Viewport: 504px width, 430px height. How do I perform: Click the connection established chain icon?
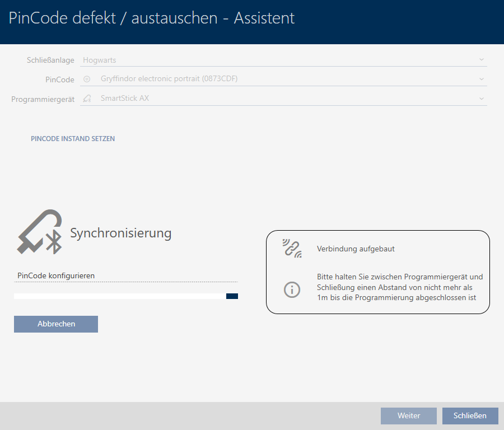(x=292, y=249)
